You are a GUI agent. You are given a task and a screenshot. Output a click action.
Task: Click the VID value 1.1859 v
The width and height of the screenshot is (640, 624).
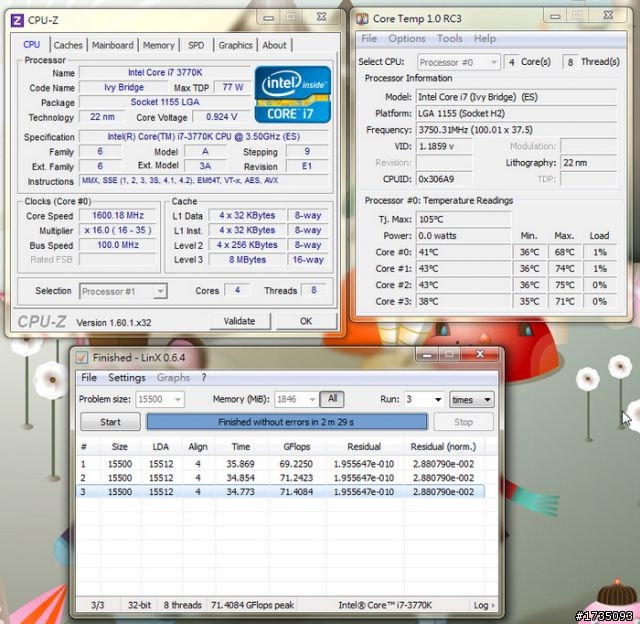[x=444, y=146]
